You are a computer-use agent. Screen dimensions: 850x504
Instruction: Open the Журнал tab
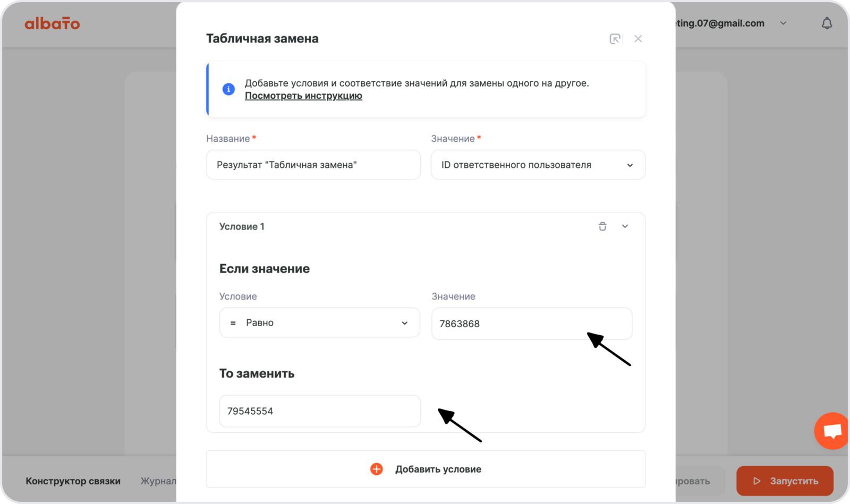158,481
